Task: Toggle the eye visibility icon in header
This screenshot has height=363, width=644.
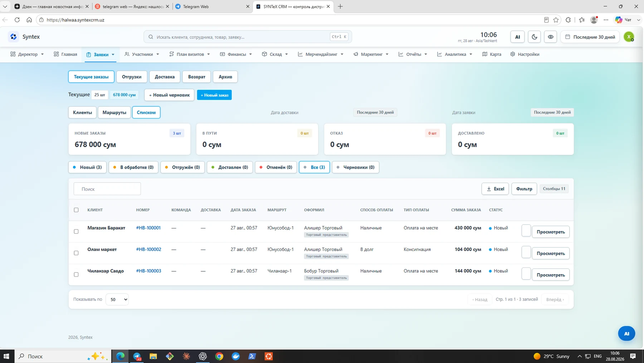Action: pos(551,37)
